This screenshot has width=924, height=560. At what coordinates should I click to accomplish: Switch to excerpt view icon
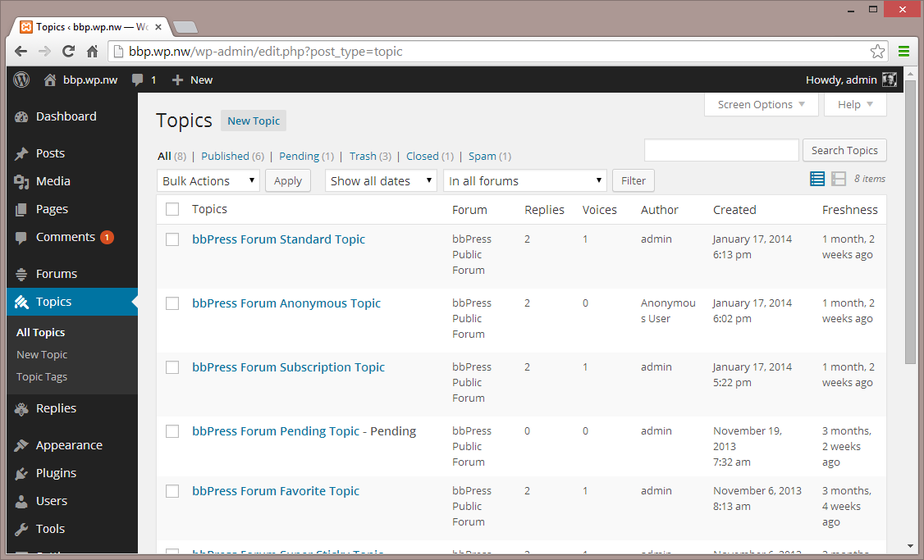click(839, 179)
